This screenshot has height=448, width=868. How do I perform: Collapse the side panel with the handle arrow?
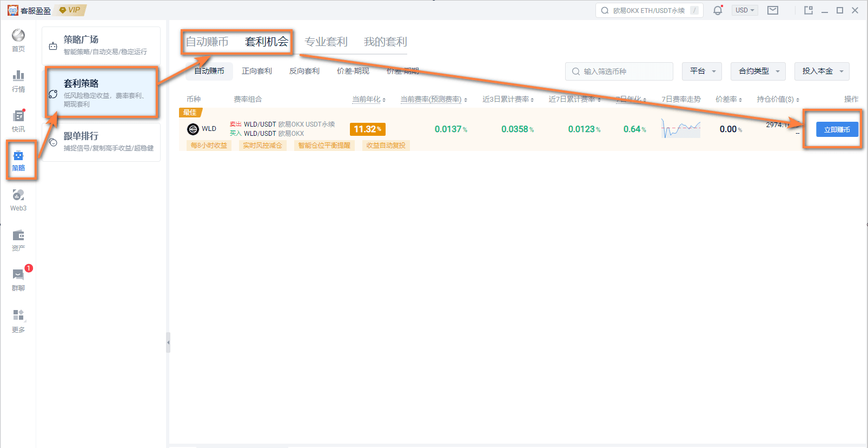click(x=168, y=342)
